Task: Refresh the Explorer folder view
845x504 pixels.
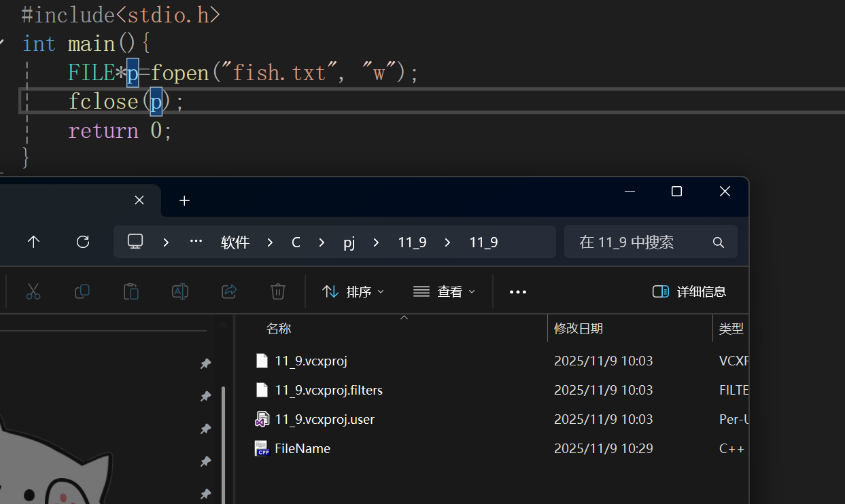Action: (83, 242)
